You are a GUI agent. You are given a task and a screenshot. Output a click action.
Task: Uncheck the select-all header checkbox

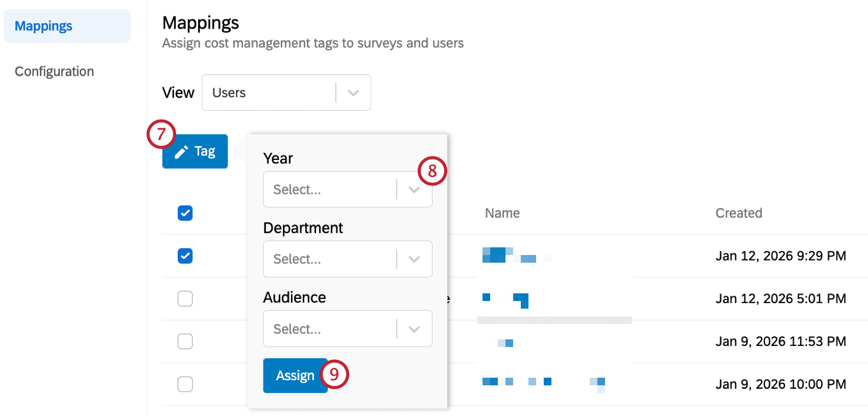coord(185,213)
